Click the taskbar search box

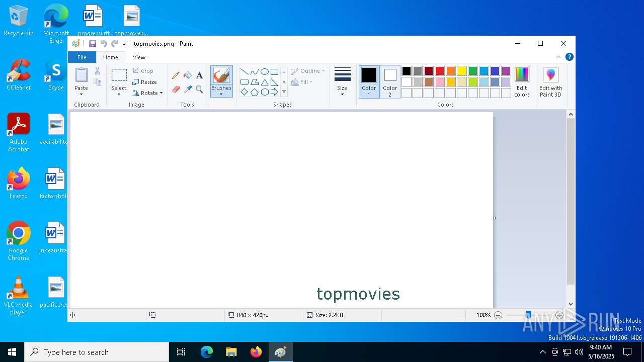(x=97, y=352)
